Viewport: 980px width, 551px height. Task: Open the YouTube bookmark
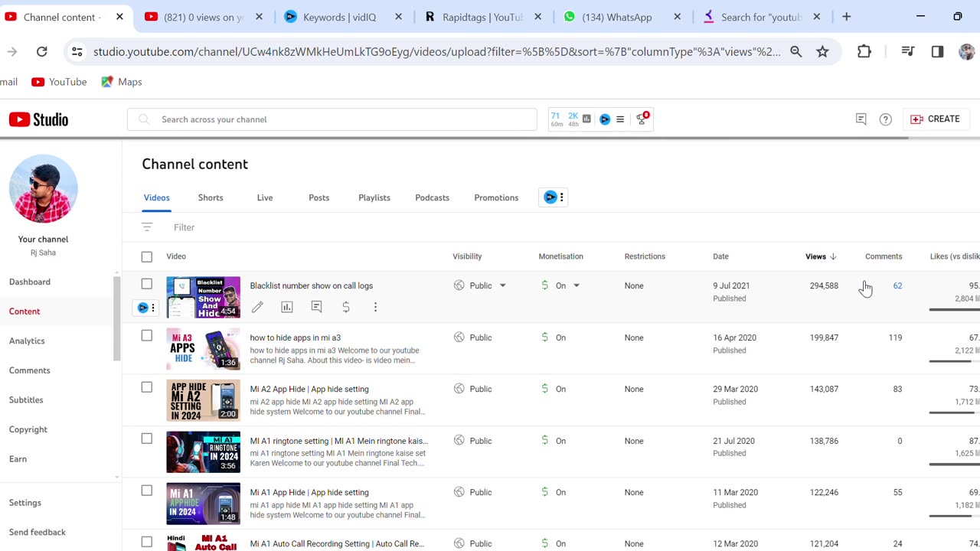pyautogui.click(x=59, y=82)
